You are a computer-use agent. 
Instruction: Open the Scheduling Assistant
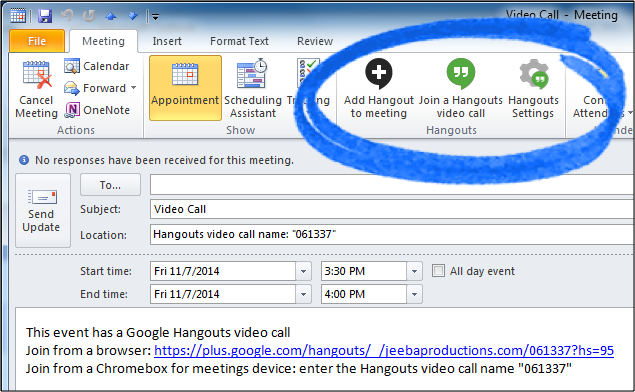click(253, 88)
